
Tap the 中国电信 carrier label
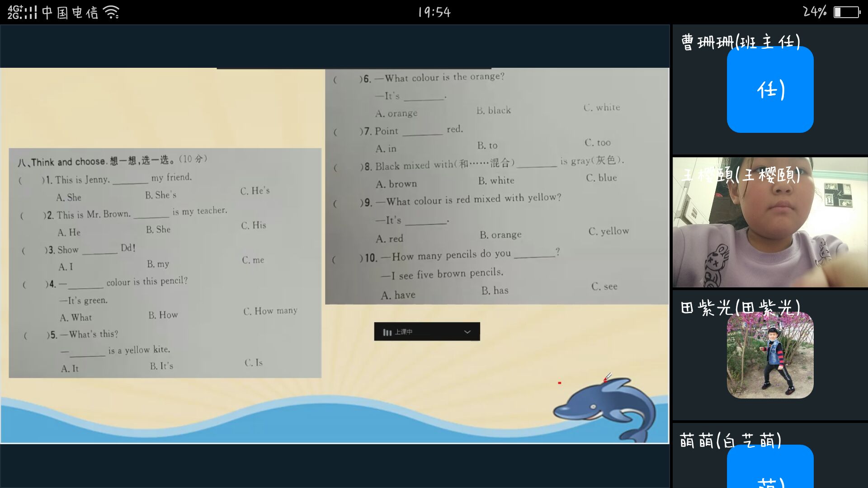(x=70, y=12)
